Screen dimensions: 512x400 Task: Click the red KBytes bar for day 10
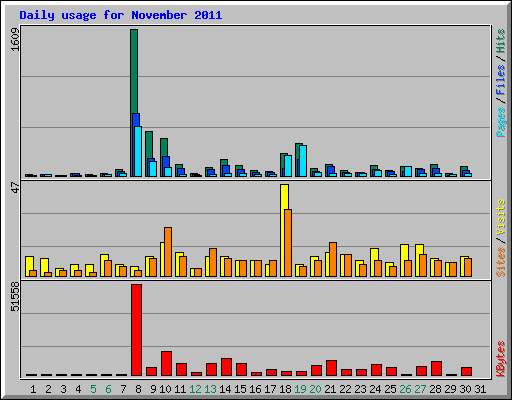coord(166,363)
